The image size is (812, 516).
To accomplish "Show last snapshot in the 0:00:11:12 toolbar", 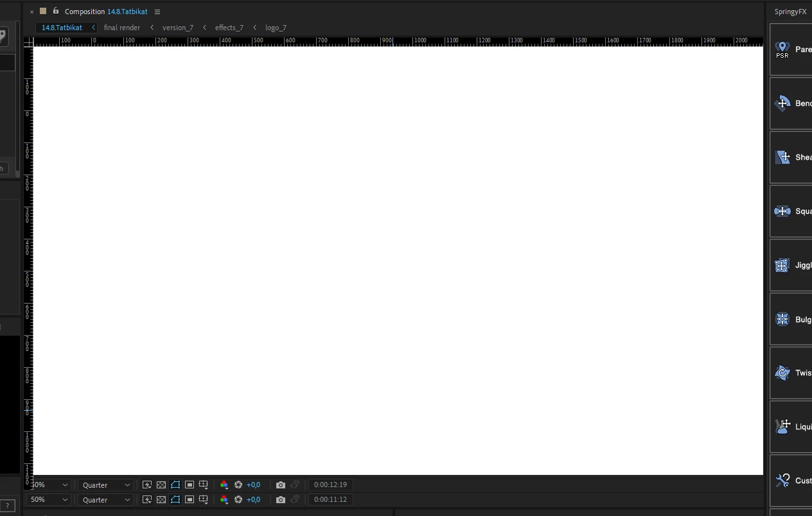I will point(295,499).
